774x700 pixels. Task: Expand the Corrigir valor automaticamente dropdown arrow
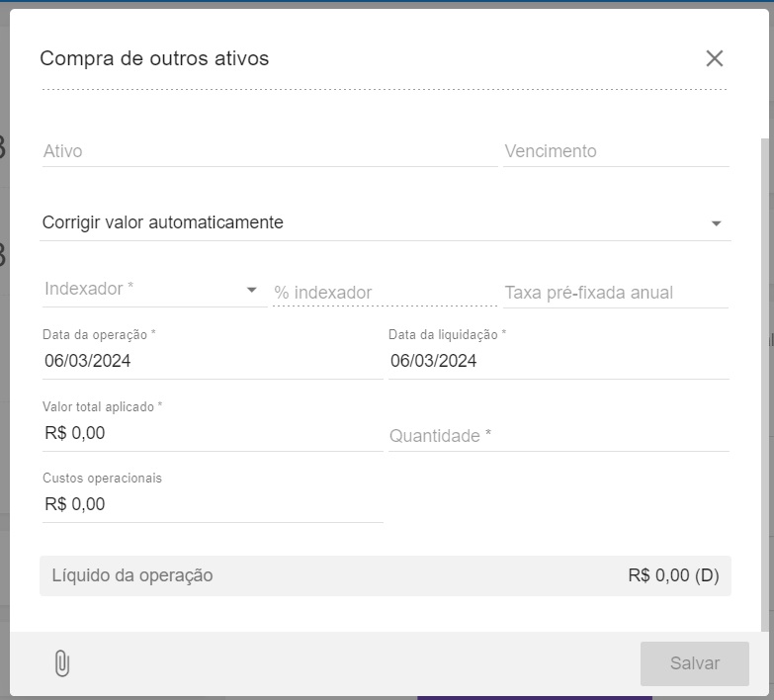tap(717, 223)
